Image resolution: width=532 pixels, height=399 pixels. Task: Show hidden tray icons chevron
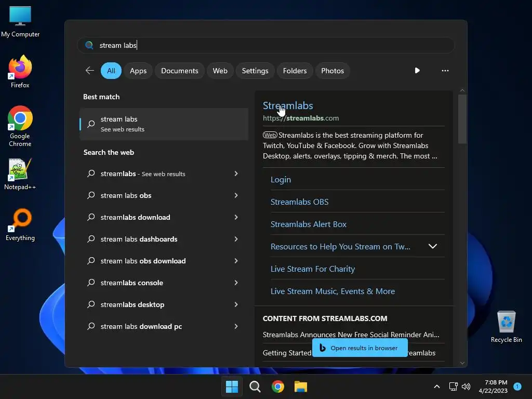click(437, 387)
